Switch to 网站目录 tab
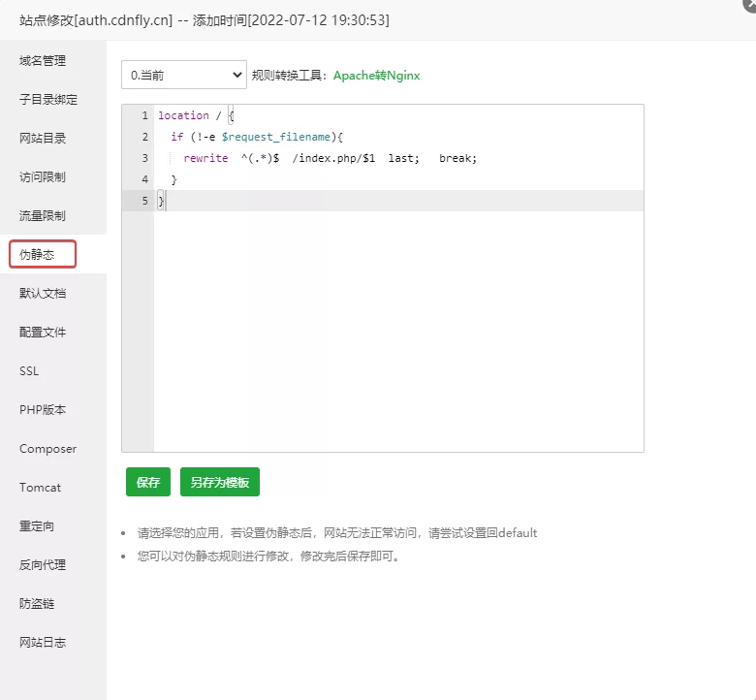756x700 pixels. (43, 139)
